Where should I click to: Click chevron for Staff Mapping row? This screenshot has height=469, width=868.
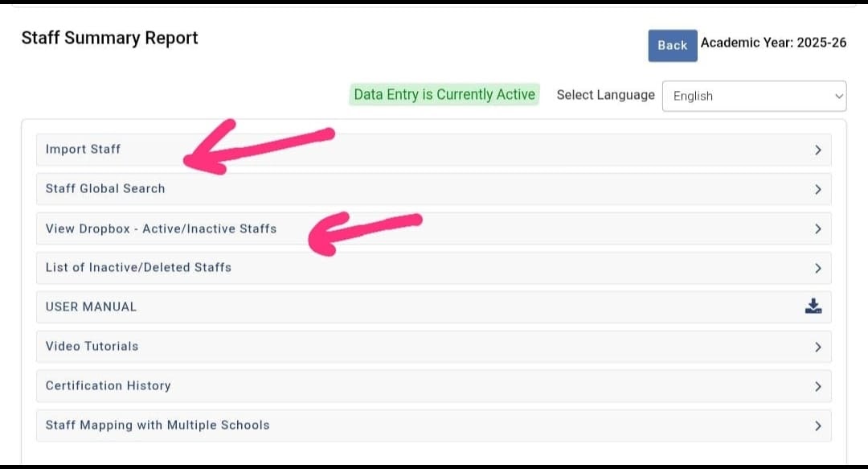pyautogui.click(x=817, y=426)
